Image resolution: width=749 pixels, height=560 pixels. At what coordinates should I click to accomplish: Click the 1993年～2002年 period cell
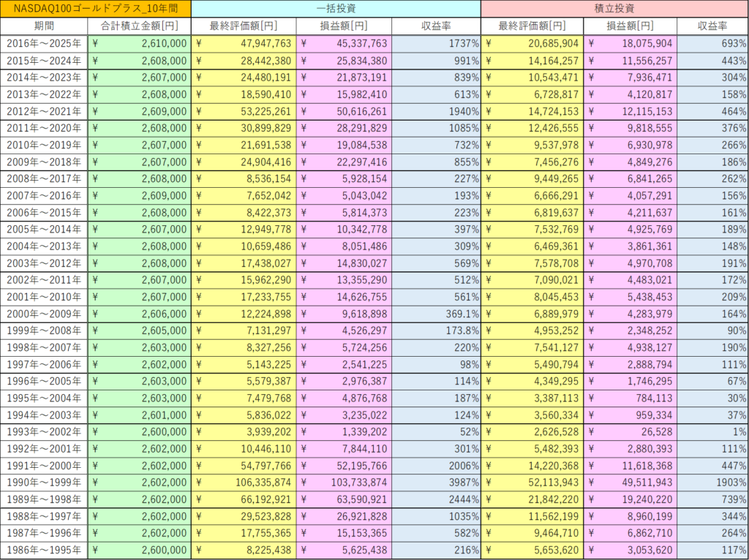(x=44, y=430)
